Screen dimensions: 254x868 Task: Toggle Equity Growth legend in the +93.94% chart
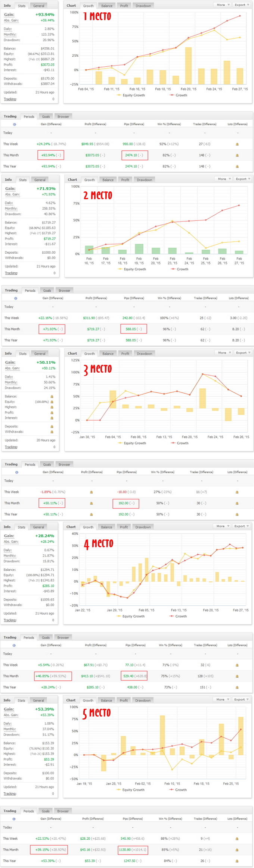pos(131,95)
